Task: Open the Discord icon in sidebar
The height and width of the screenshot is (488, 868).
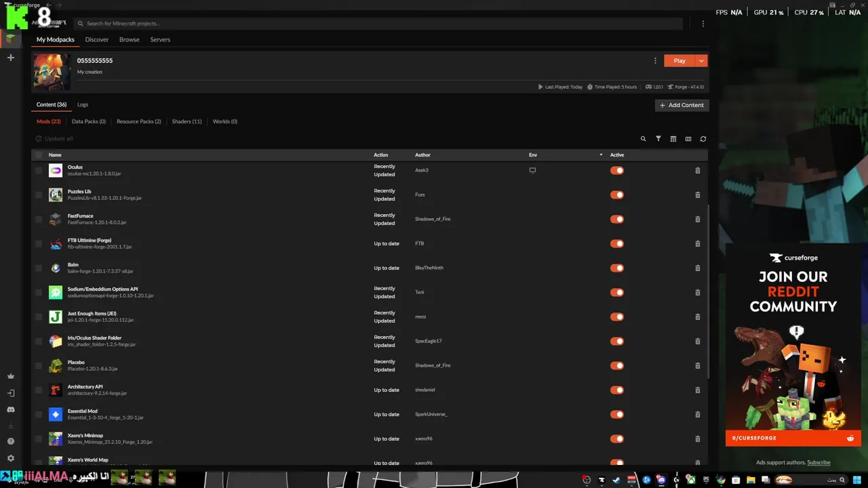Action: [x=10, y=410]
